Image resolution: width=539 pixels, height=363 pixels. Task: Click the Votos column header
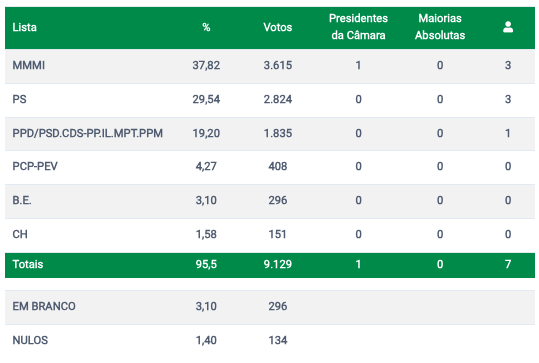point(277,27)
